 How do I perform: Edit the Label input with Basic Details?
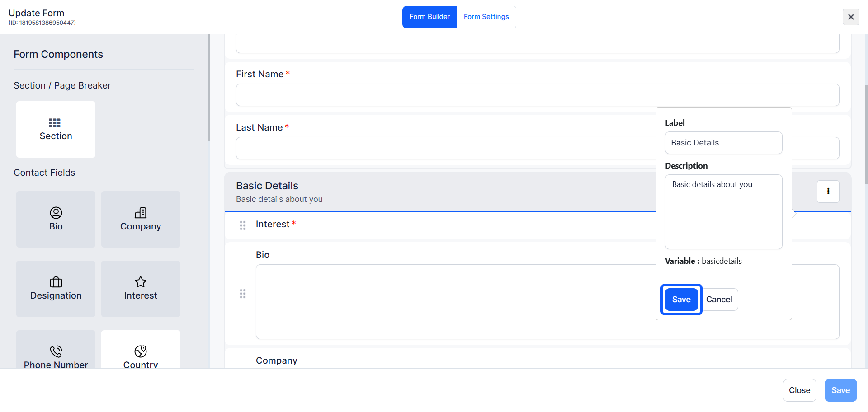pyautogui.click(x=723, y=143)
